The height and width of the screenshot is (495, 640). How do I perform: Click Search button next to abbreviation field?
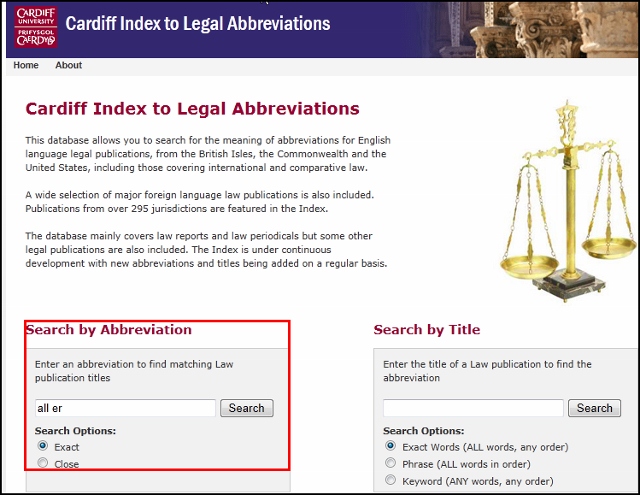tap(247, 408)
